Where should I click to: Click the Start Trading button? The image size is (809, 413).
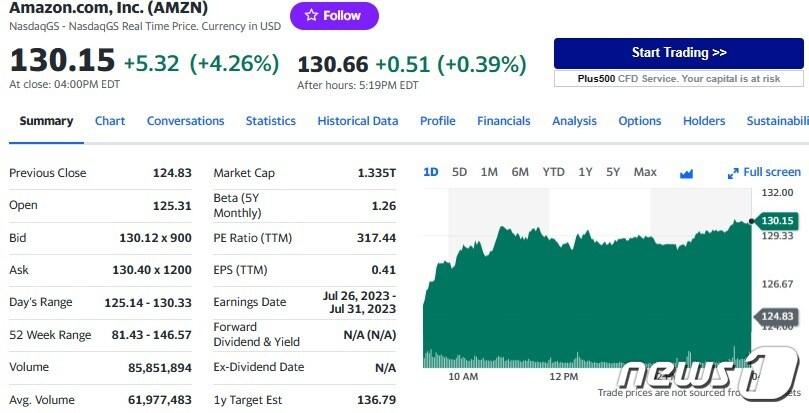(x=678, y=53)
